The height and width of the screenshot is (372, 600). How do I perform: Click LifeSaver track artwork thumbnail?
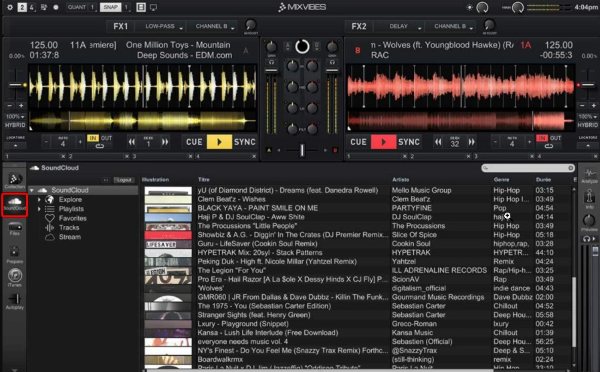(168, 244)
